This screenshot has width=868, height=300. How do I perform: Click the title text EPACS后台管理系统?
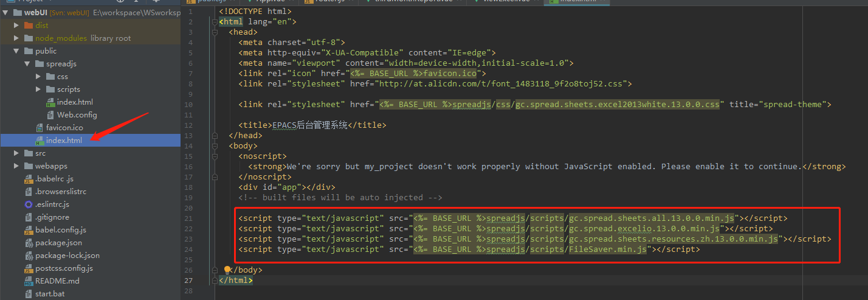(x=309, y=125)
